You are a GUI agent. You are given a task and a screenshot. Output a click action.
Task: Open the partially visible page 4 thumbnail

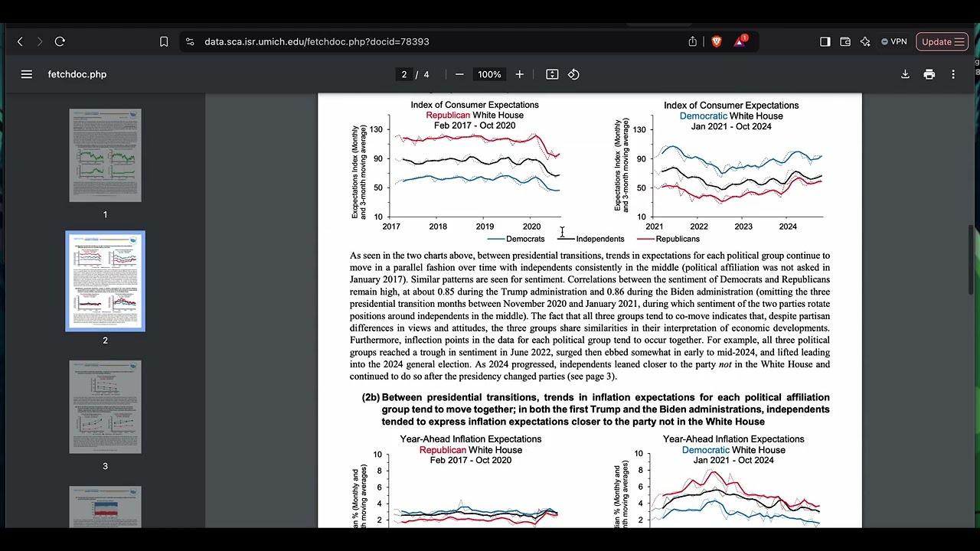[x=105, y=507]
